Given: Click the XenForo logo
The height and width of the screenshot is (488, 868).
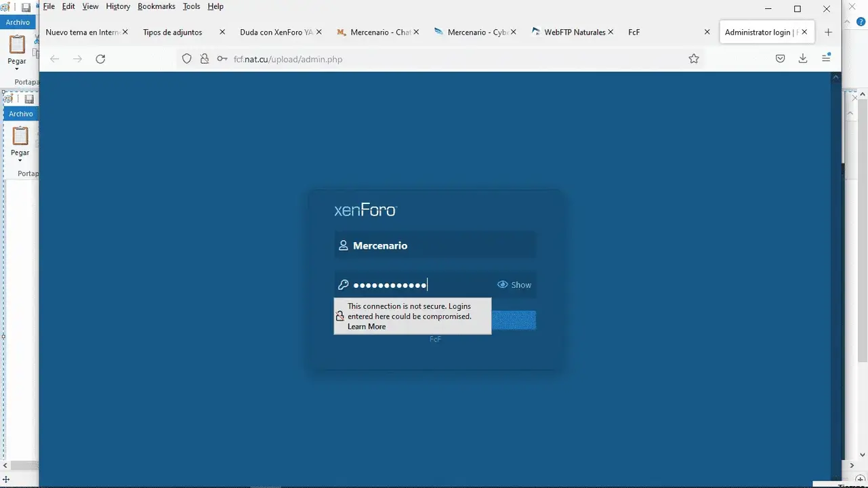Looking at the screenshot, I should point(365,210).
